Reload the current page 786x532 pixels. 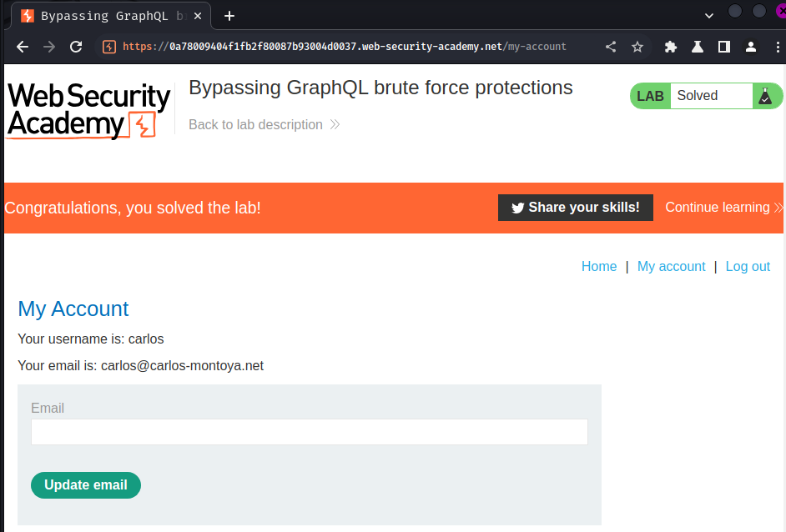pyautogui.click(x=76, y=47)
